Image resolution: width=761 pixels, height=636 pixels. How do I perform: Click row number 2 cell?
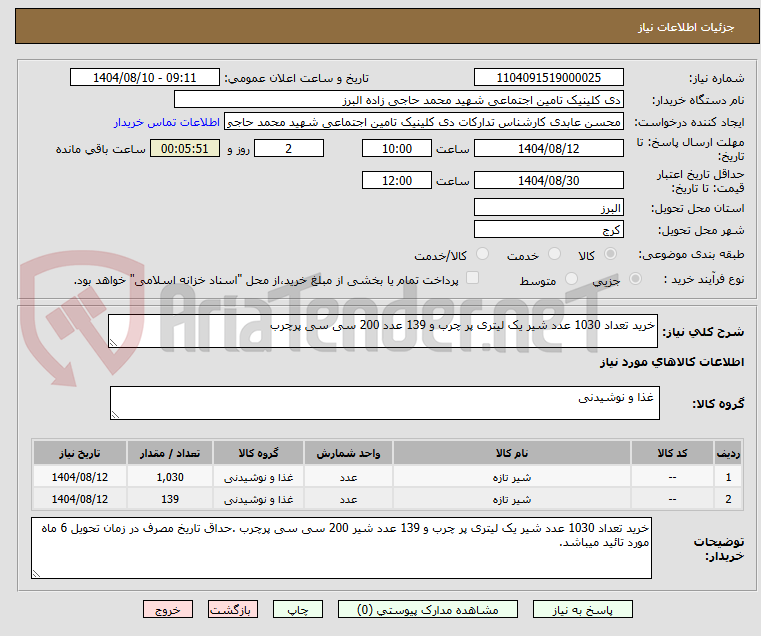tap(728, 499)
